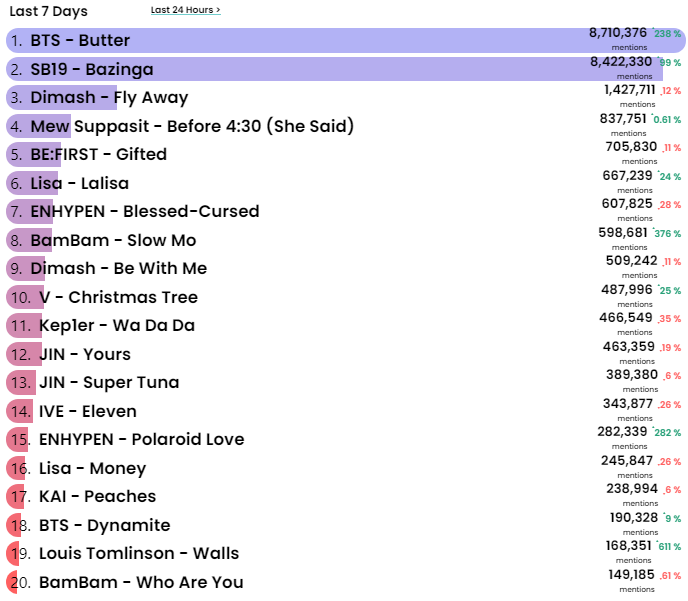Click the 389,380 mentions count
This screenshot has height=601, width=688.
(632, 375)
